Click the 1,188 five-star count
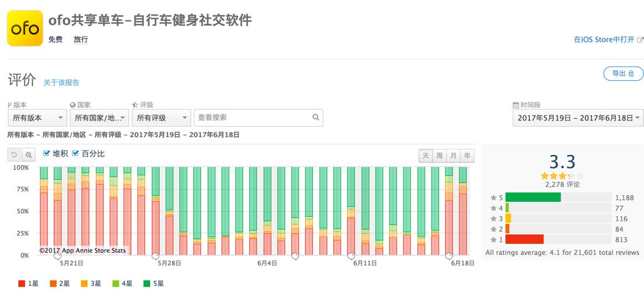This screenshot has height=302, width=644. pyautogui.click(x=624, y=198)
